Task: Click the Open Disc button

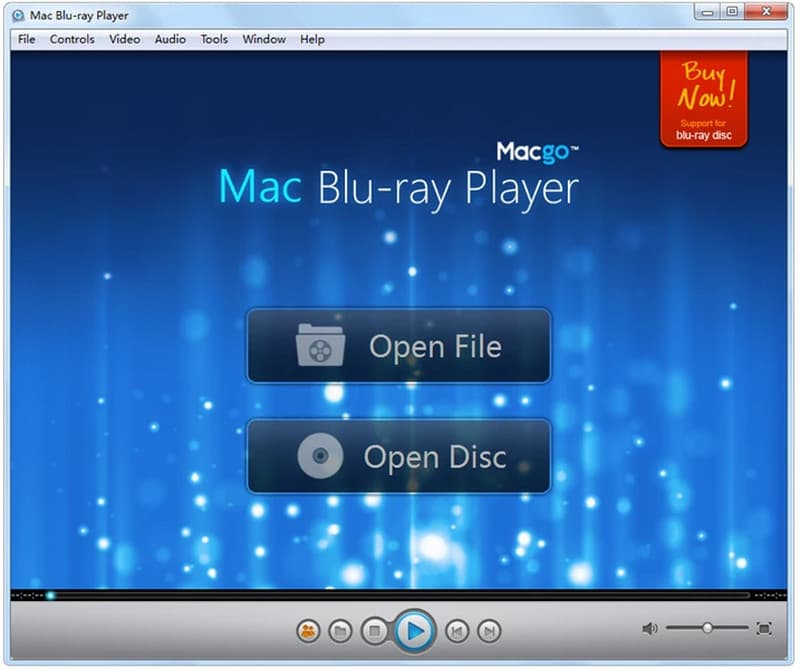Action: [x=399, y=457]
